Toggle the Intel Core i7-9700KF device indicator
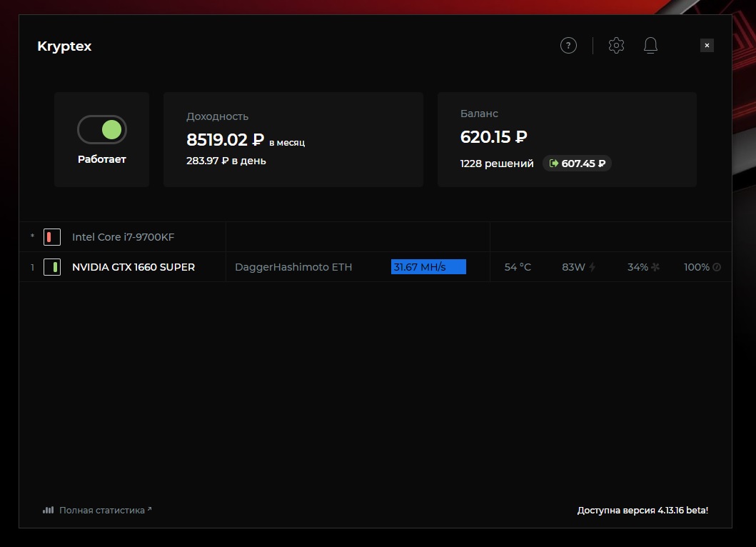This screenshot has width=756, height=547. tap(52, 237)
